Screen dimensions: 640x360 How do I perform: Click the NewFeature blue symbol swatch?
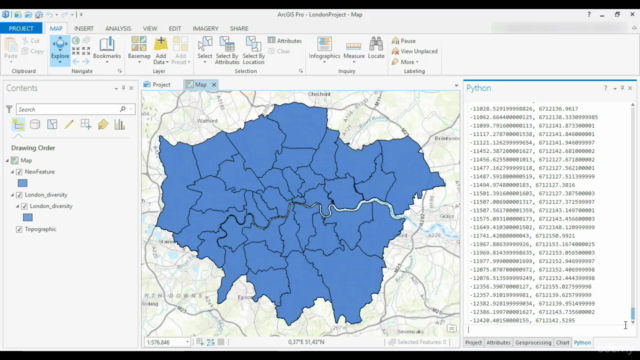click(x=22, y=183)
